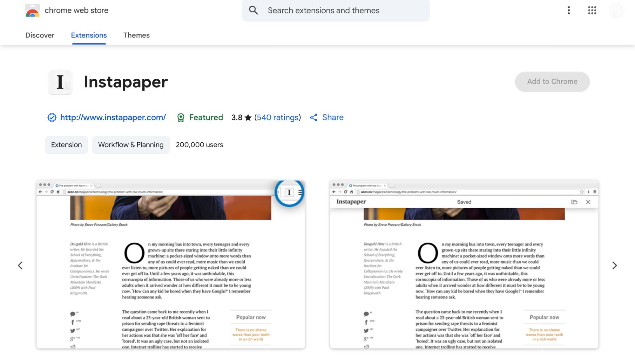Click the Extension category chip
The width and height of the screenshot is (635, 364).
point(66,145)
